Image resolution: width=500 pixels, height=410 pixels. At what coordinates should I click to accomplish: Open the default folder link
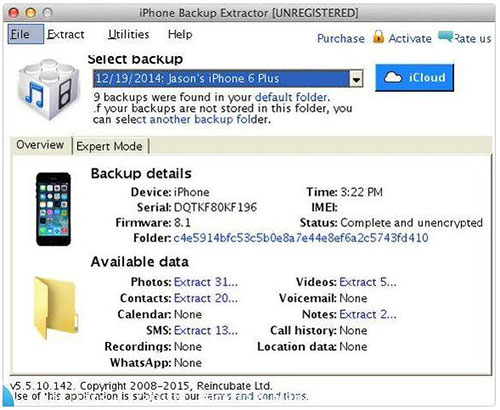(x=291, y=97)
